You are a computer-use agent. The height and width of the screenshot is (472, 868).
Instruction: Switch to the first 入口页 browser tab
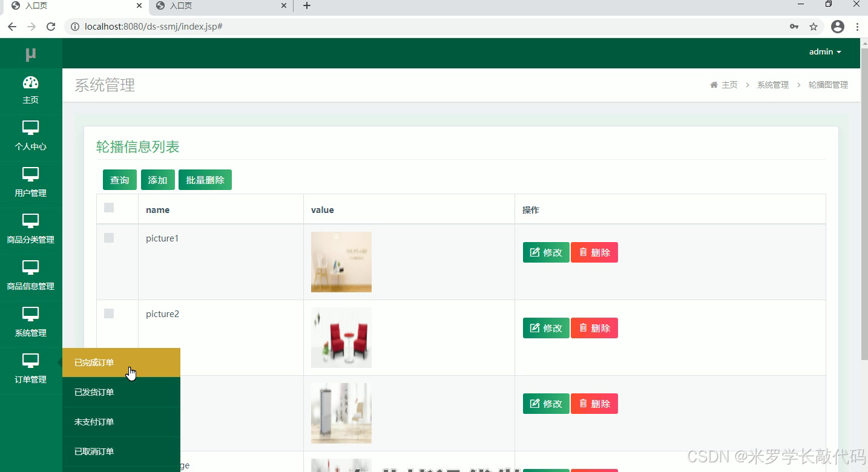pos(76,6)
